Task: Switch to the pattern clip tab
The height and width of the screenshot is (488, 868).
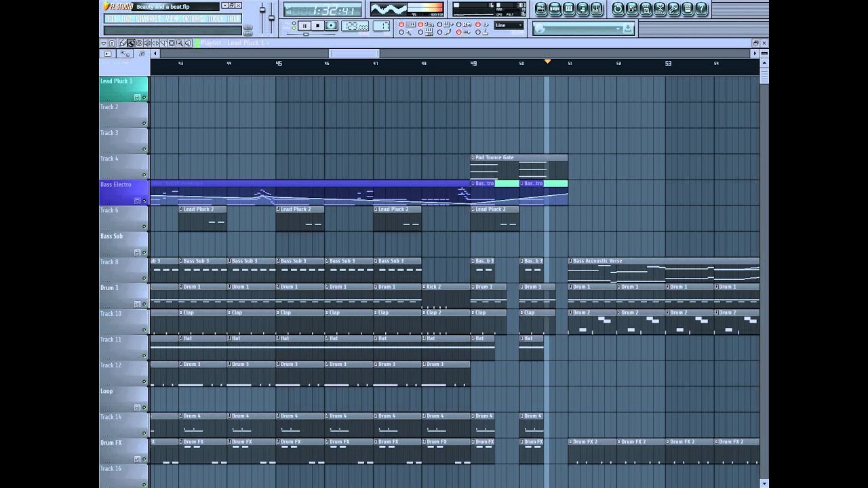Action: [107, 54]
